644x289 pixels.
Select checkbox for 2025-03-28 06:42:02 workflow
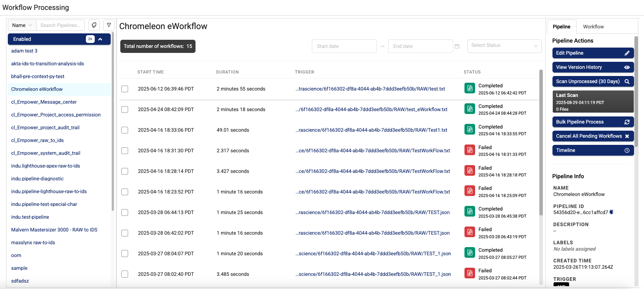click(125, 233)
